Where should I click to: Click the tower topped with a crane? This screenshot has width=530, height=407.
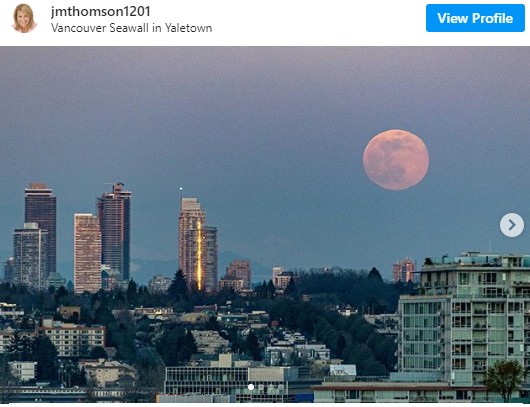click(115, 232)
